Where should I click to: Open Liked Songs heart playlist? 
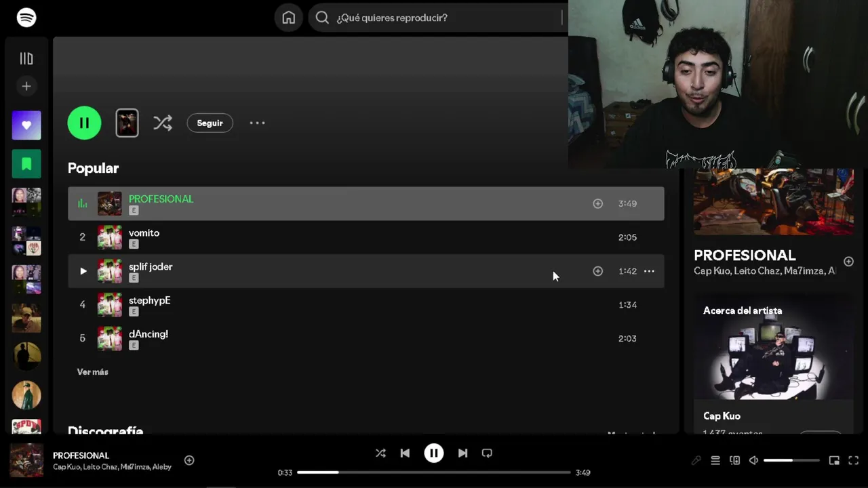pyautogui.click(x=26, y=125)
